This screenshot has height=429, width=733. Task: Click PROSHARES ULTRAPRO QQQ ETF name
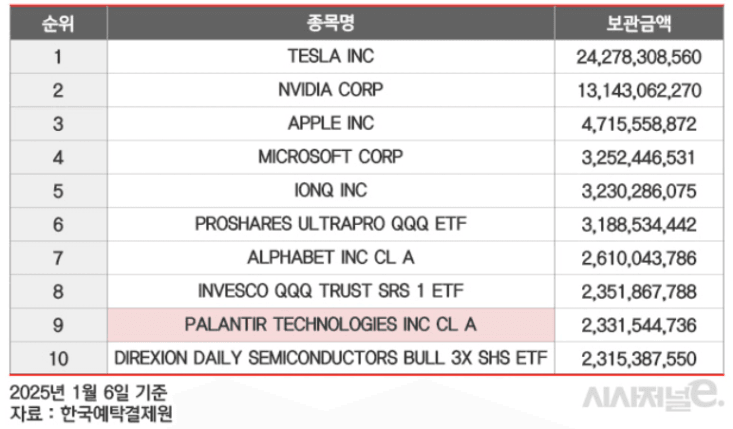331,223
